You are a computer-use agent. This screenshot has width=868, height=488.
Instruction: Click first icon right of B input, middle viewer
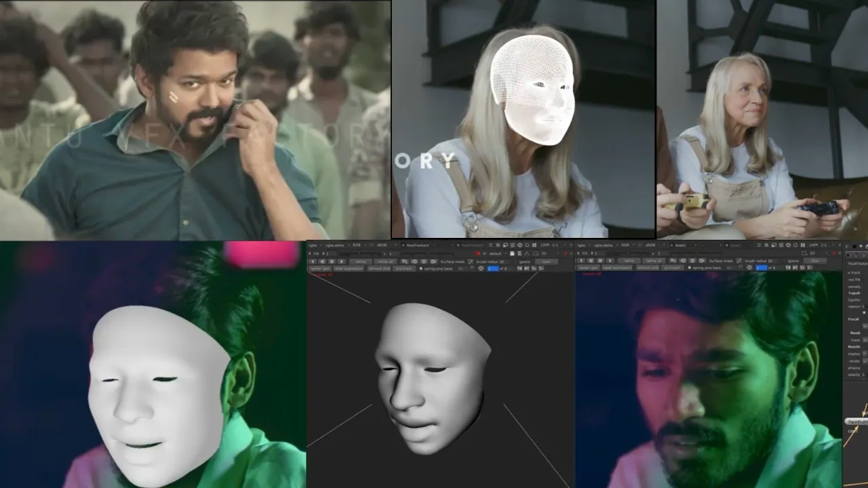490,245
